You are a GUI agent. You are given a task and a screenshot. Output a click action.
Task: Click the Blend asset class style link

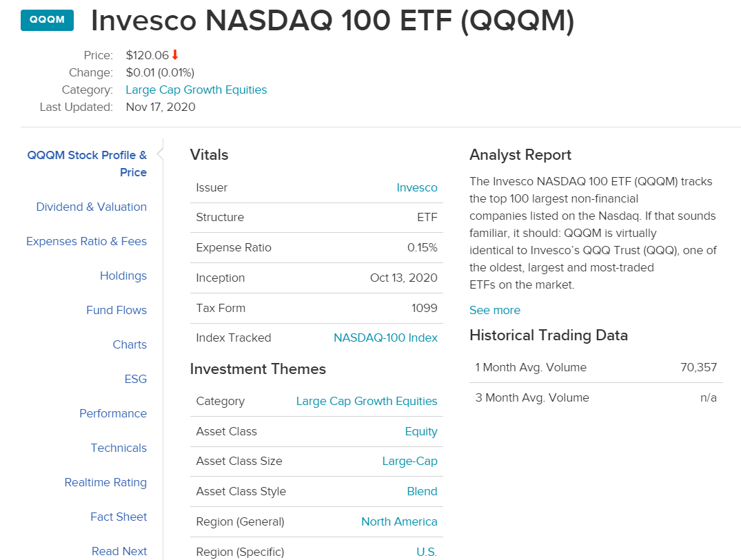click(x=422, y=492)
